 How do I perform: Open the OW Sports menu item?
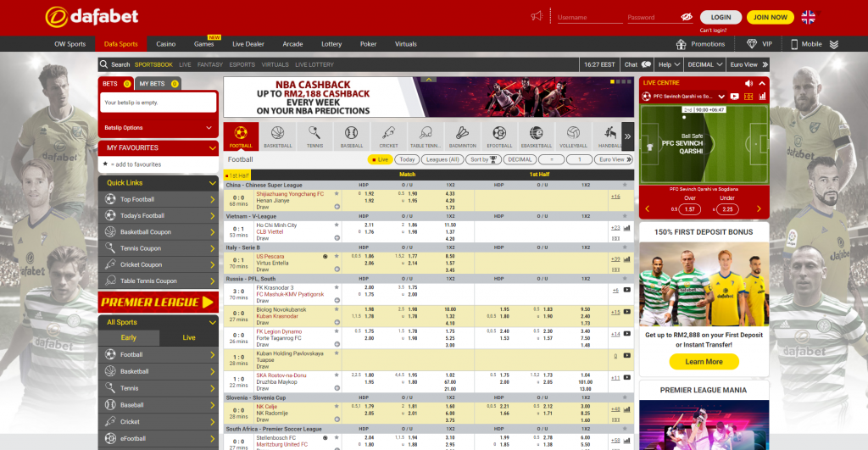click(x=70, y=44)
